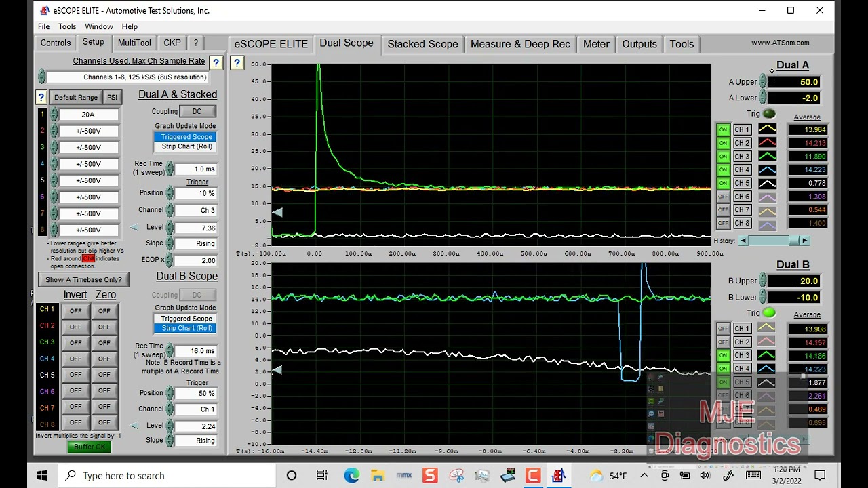Open the Tools menu

tap(67, 26)
